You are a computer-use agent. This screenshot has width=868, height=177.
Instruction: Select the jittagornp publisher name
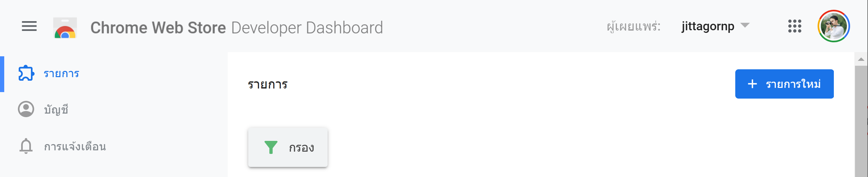(708, 27)
